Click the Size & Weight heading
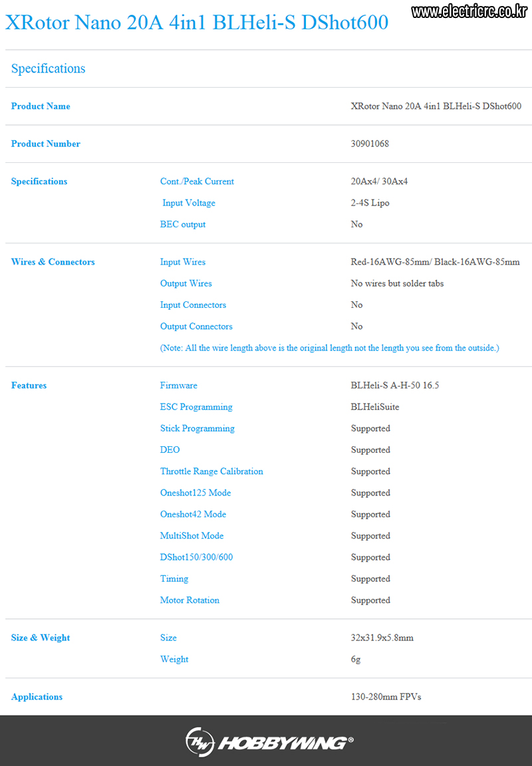The height and width of the screenshot is (766, 532). tap(41, 638)
